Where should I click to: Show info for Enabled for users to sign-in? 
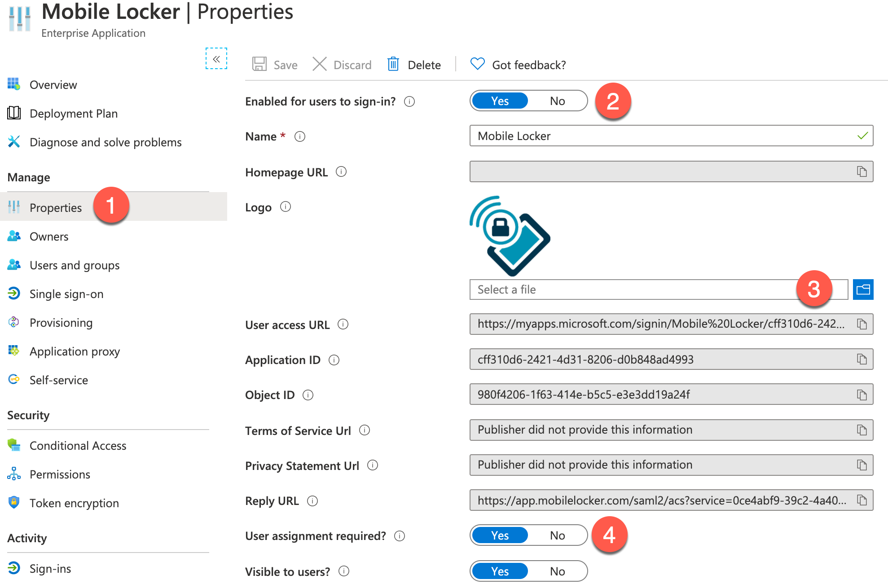[x=409, y=101]
